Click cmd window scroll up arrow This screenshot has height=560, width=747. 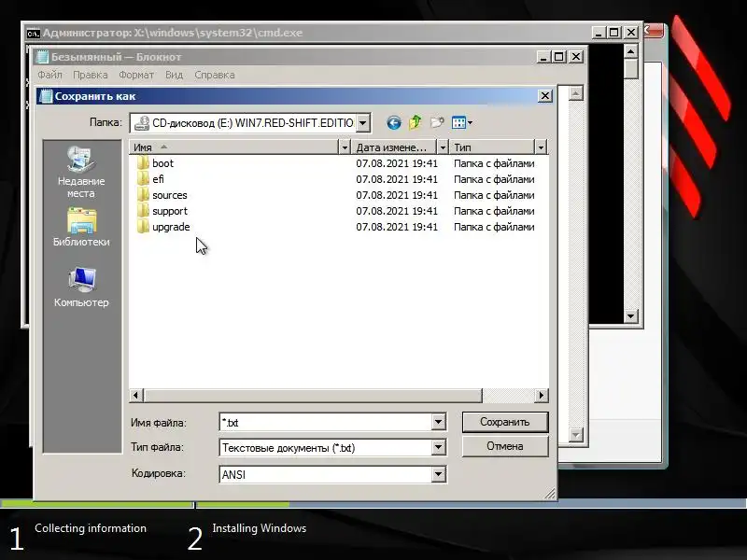pyautogui.click(x=631, y=51)
